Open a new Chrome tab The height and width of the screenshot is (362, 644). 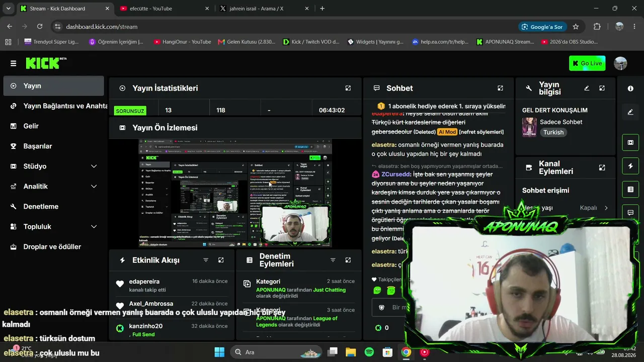[322, 9]
